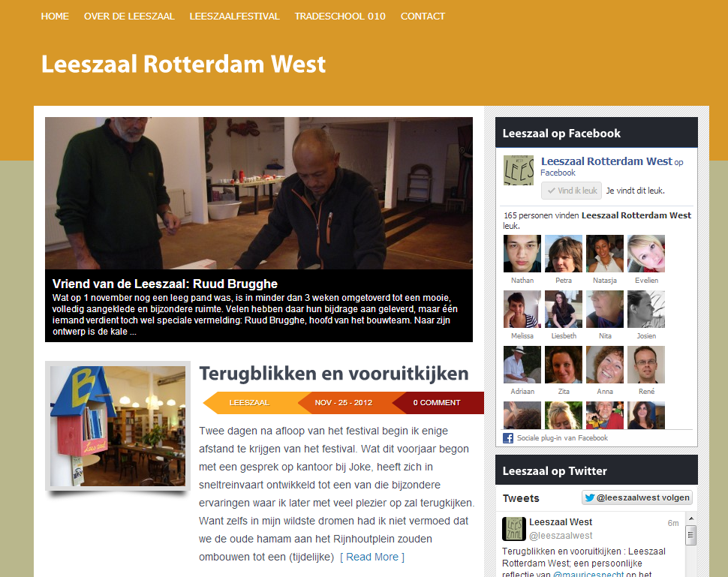This screenshot has width=728, height=577.
Task: Click the @mauricespecht mention link
Action: coord(588,574)
